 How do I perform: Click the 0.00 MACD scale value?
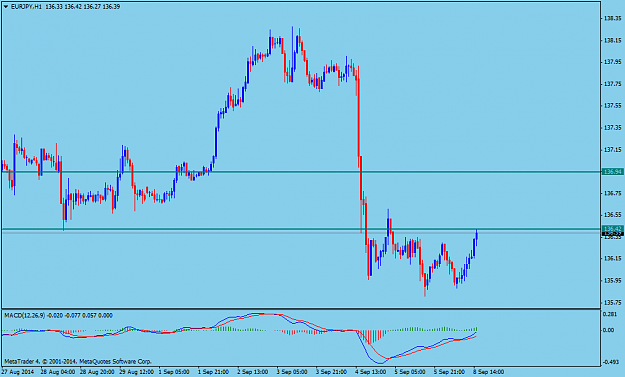coord(608,330)
